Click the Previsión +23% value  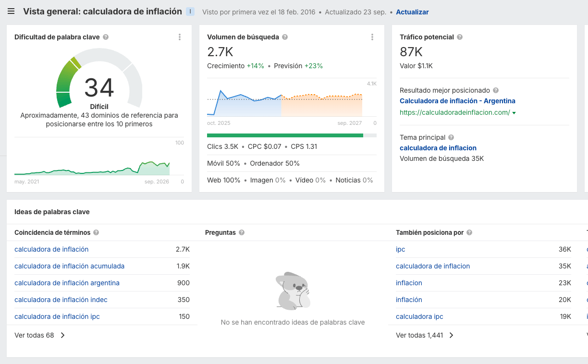pos(298,66)
